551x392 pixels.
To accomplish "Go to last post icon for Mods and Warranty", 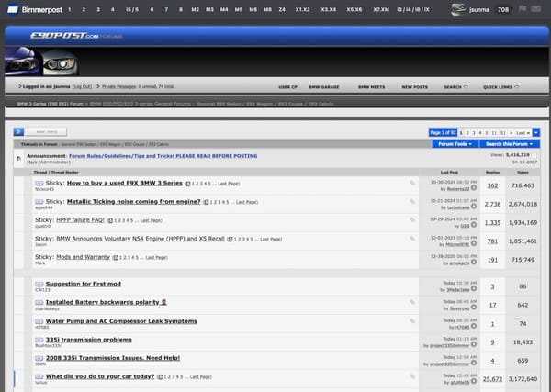I will click(x=474, y=262).
